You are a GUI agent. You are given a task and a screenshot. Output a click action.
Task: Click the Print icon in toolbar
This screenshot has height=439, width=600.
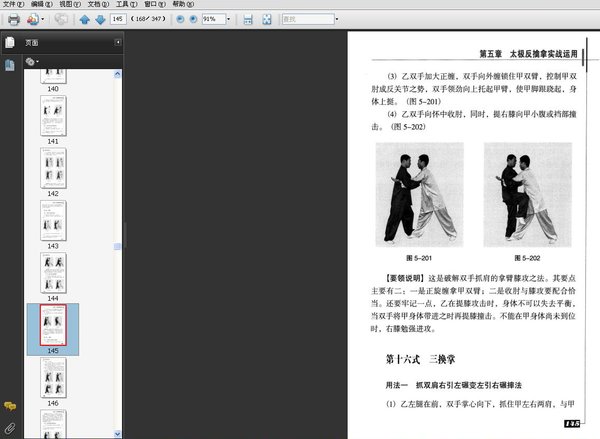tap(14, 19)
